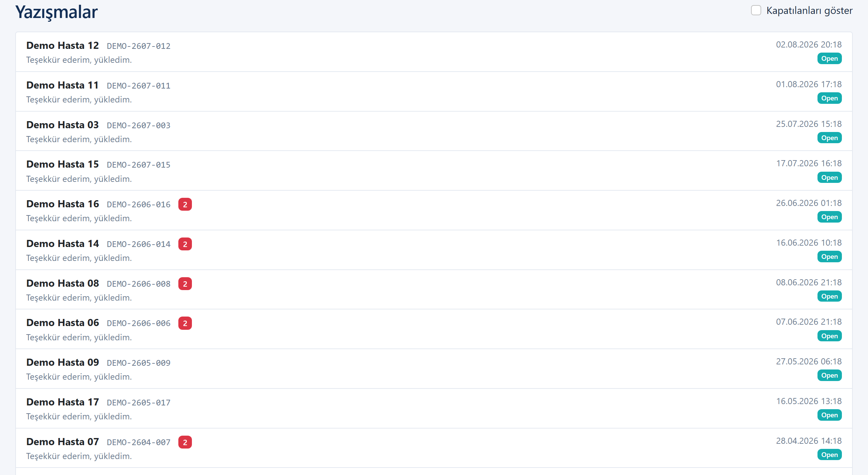The height and width of the screenshot is (475, 868).
Task: Click the Yazışmalar page heading
Action: 57,13
